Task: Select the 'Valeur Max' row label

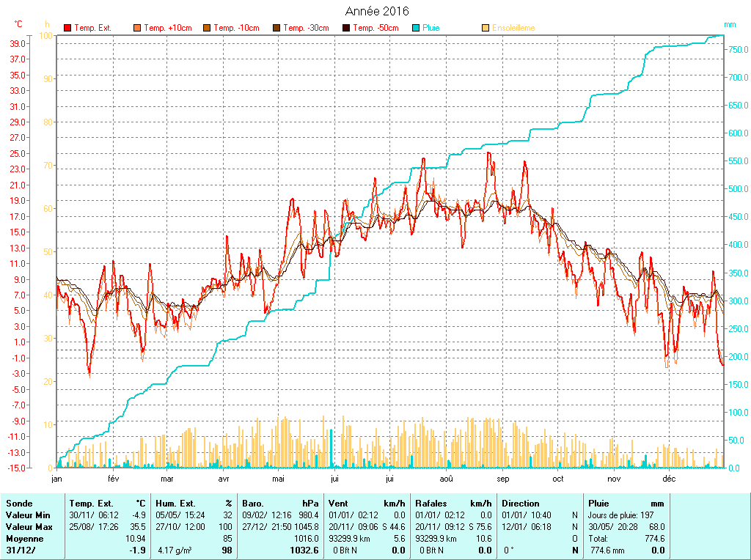Action: (x=26, y=527)
